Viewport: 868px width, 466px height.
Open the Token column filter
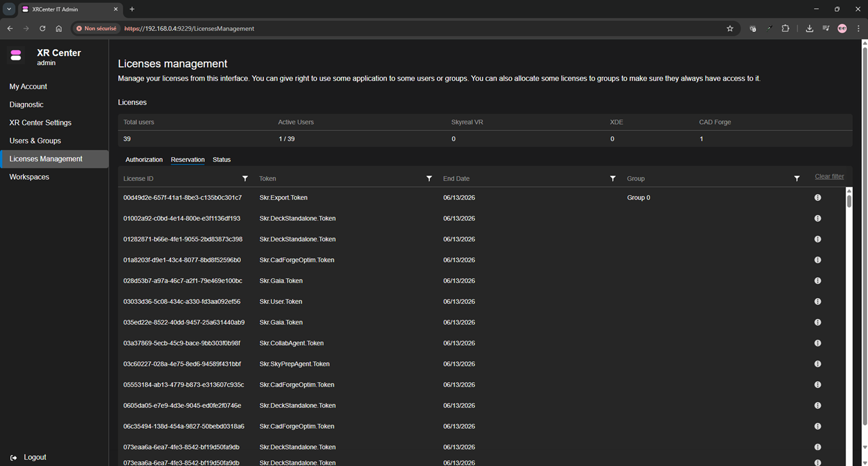click(429, 179)
